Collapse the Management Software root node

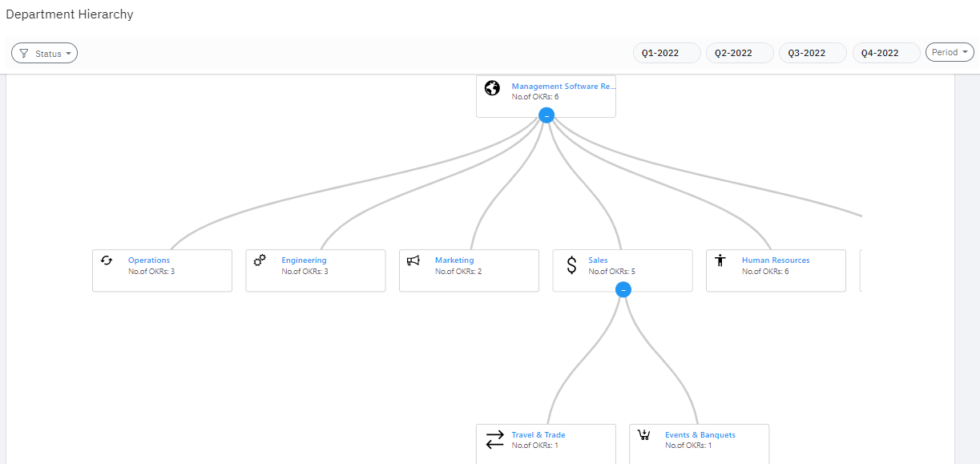546,115
